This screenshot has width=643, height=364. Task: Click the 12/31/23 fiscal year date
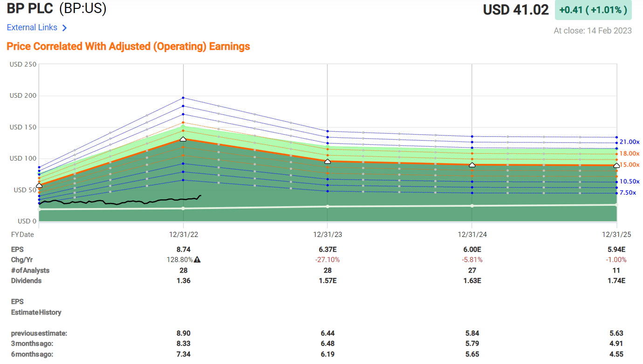(x=328, y=235)
